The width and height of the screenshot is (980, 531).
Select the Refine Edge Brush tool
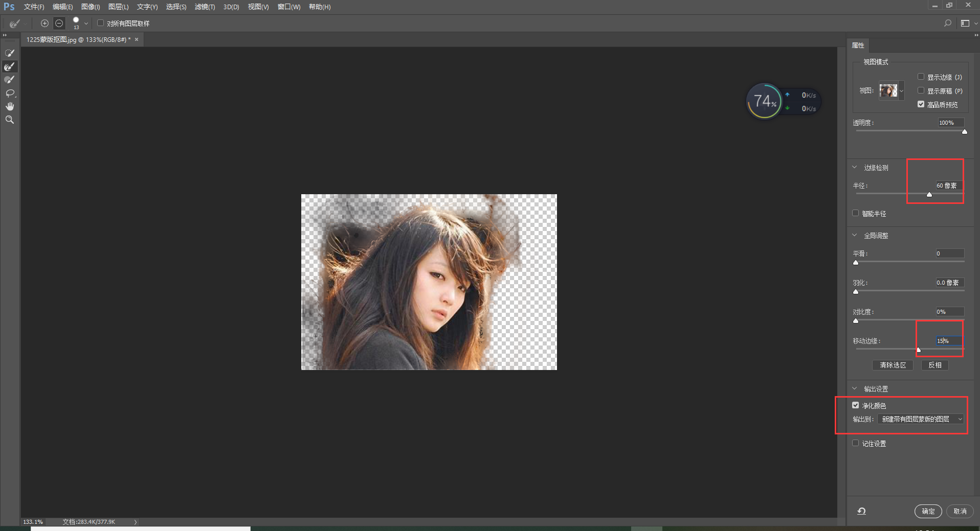(x=10, y=66)
